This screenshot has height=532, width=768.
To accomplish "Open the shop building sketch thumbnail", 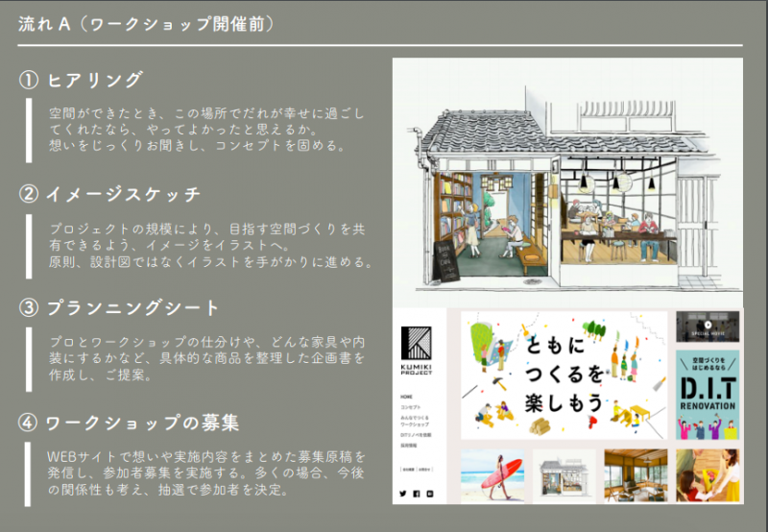I will (x=564, y=475).
